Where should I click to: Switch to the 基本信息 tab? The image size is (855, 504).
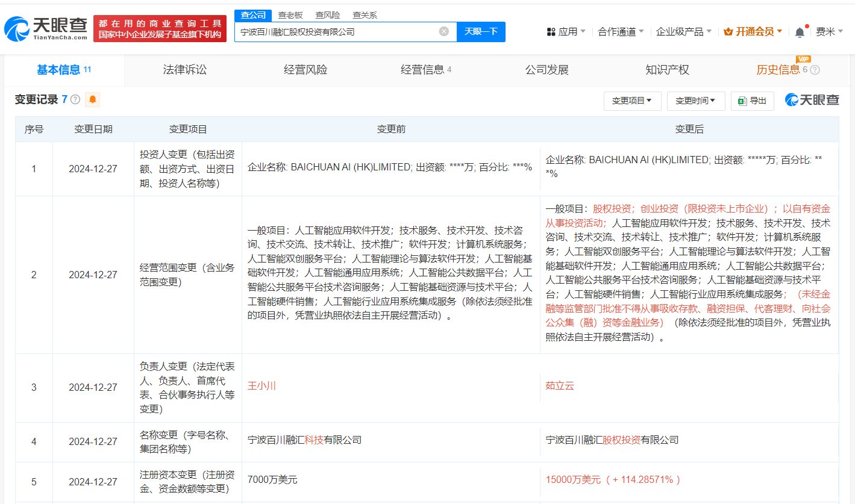64,70
